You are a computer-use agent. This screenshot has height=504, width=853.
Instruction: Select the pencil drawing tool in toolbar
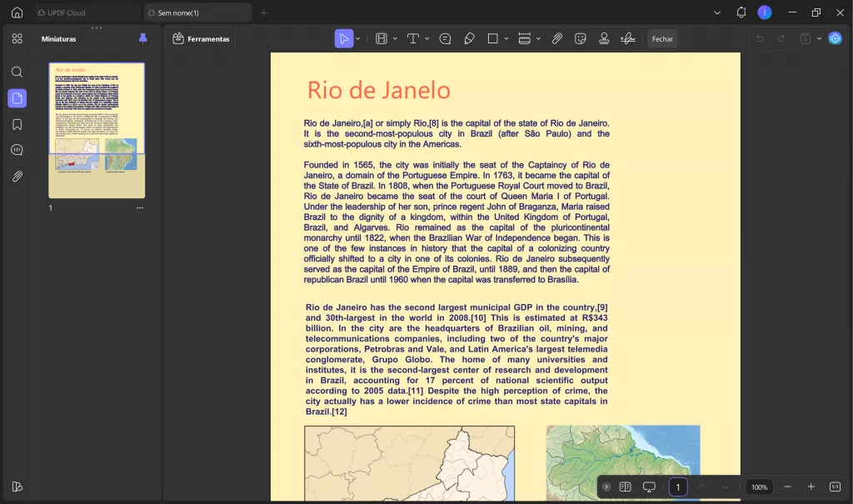(x=469, y=38)
